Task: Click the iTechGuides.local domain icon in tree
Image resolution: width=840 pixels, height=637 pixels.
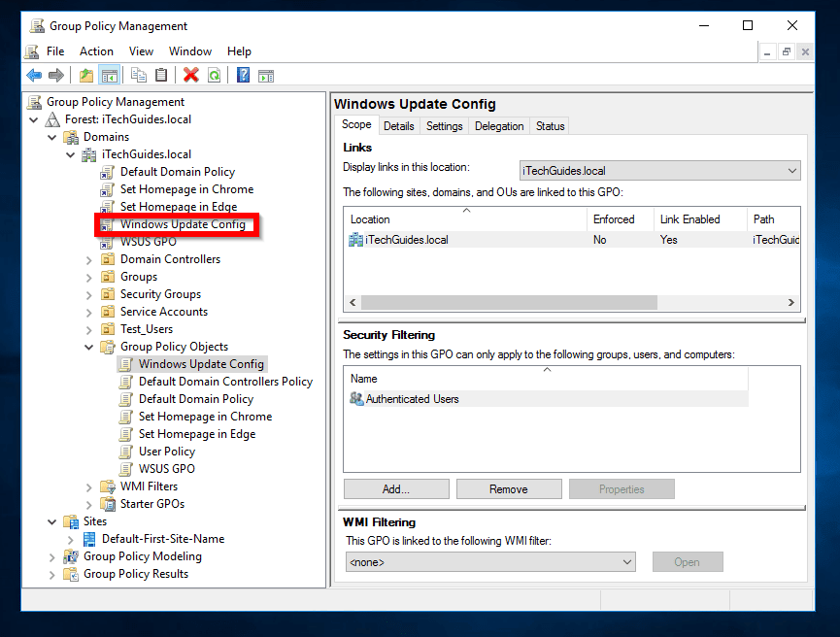Action: (x=89, y=154)
